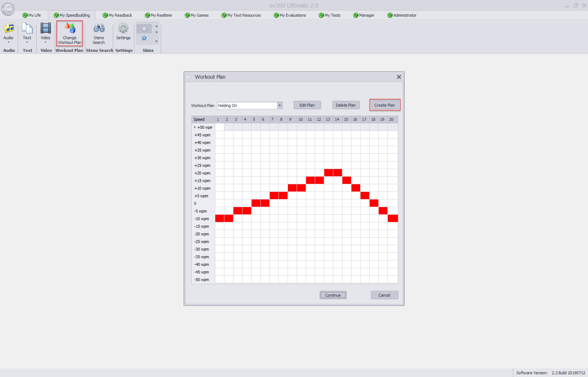Viewport: 588px width, 377px height.
Task: Click the Workout Plan dialog title icon
Action: (189, 77)
